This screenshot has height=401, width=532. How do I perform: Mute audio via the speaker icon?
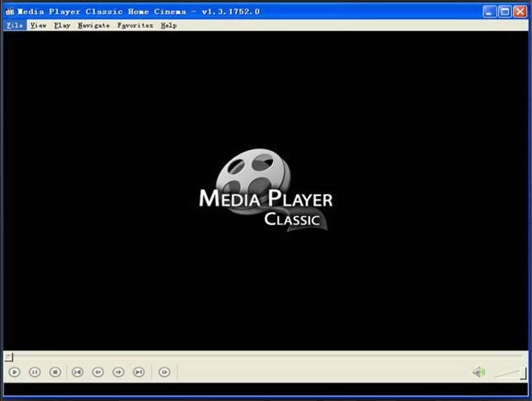478,372
